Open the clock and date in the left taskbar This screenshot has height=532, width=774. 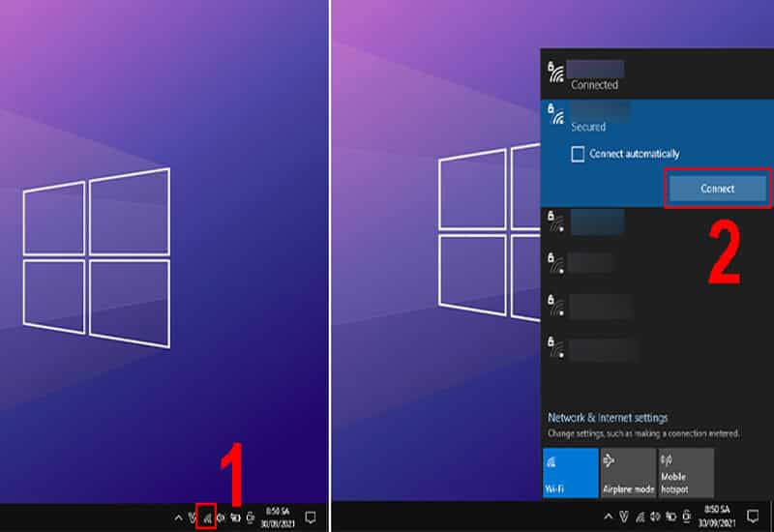tap(278, 517)
